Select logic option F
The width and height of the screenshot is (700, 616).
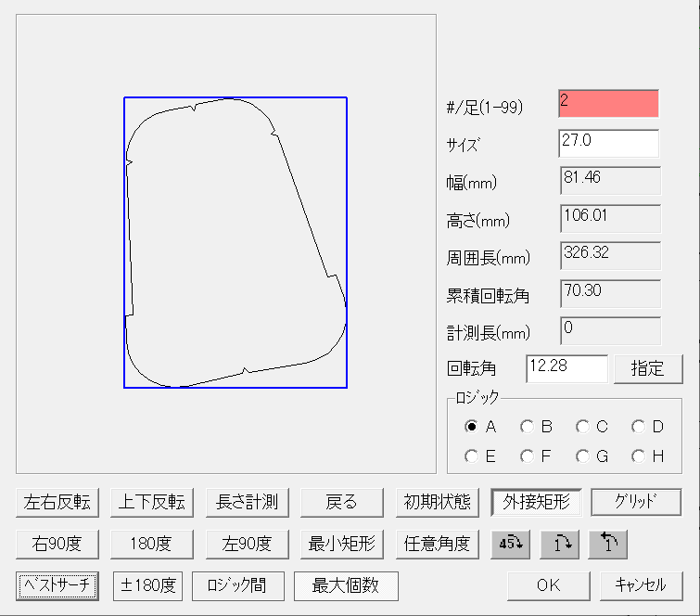(x=527, y=456)
